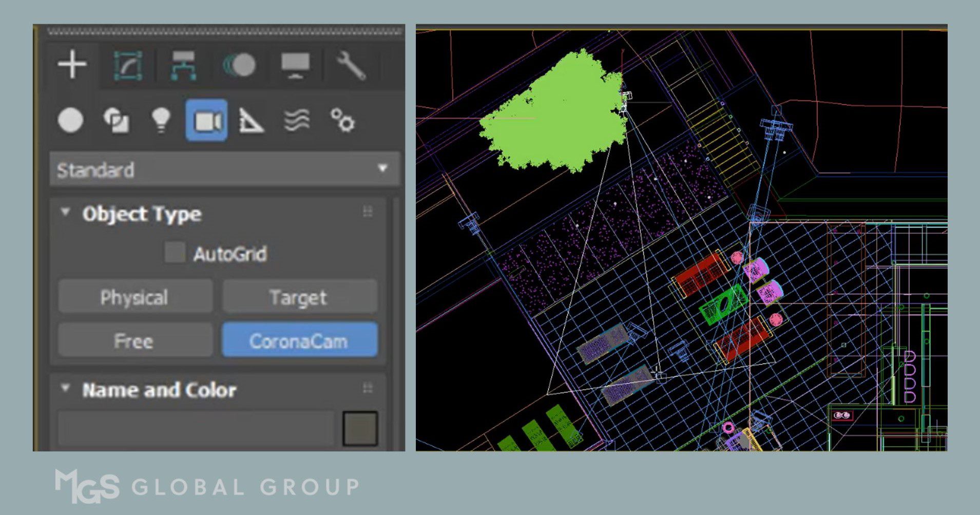Collapse the Object Type rollout
Viewport: 980px width, 515px height.
(x=66, y=213)
